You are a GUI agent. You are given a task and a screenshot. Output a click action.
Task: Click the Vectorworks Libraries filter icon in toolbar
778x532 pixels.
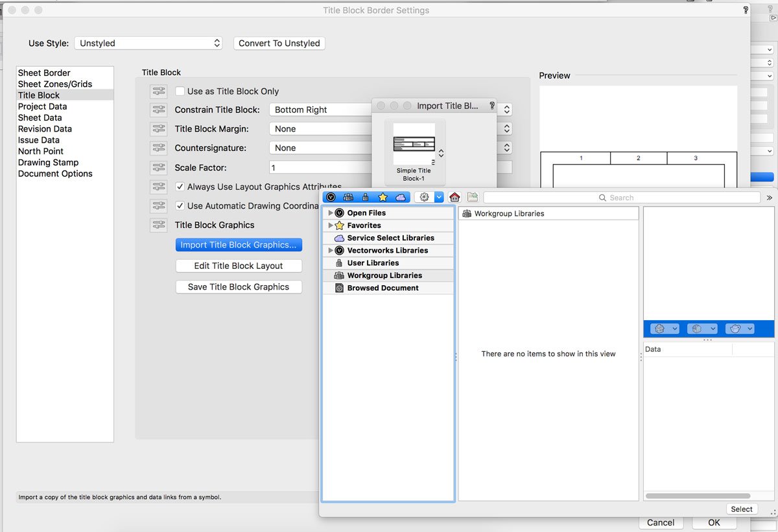tap(331, 198)
